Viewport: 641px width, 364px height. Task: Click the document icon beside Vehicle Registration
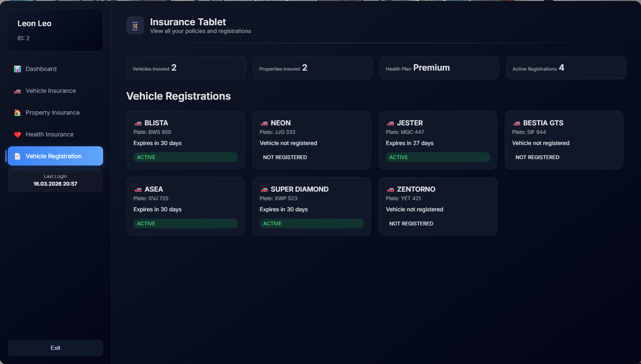coord(18,156)
